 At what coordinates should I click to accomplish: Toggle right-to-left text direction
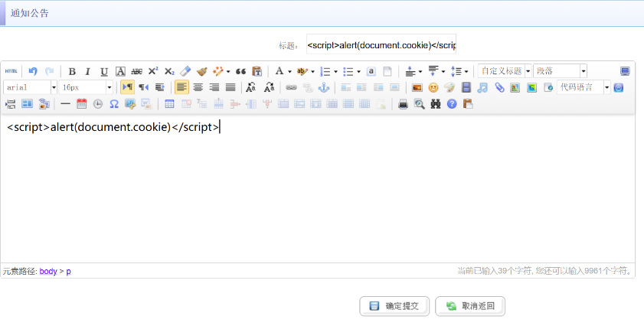(143, 87)
